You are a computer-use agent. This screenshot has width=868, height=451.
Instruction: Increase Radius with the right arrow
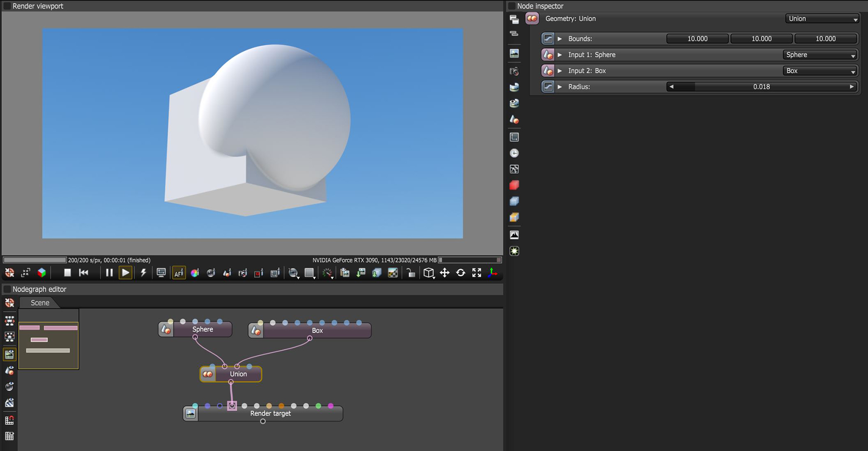[x=852, y=87]
